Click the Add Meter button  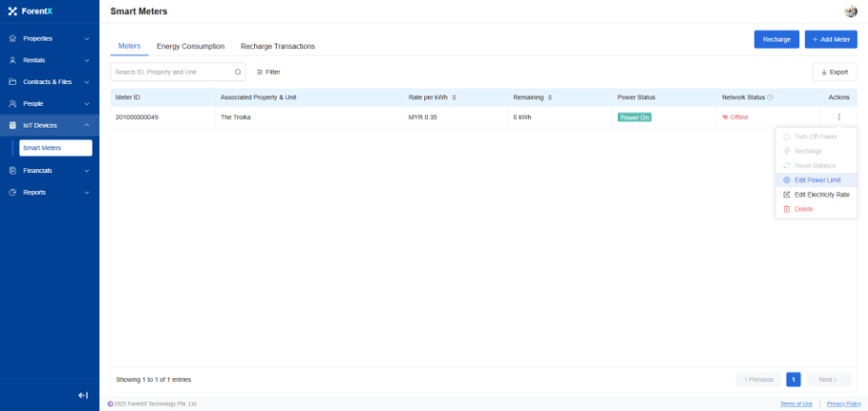click(830, 39)
